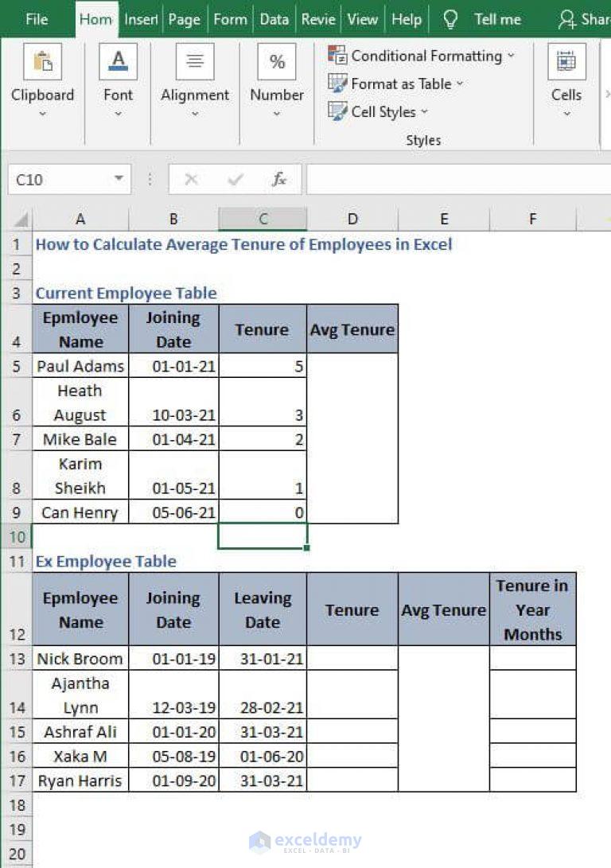Switch to the Page Layout tab
The image size is (611, 868).
tap(185, 19)
